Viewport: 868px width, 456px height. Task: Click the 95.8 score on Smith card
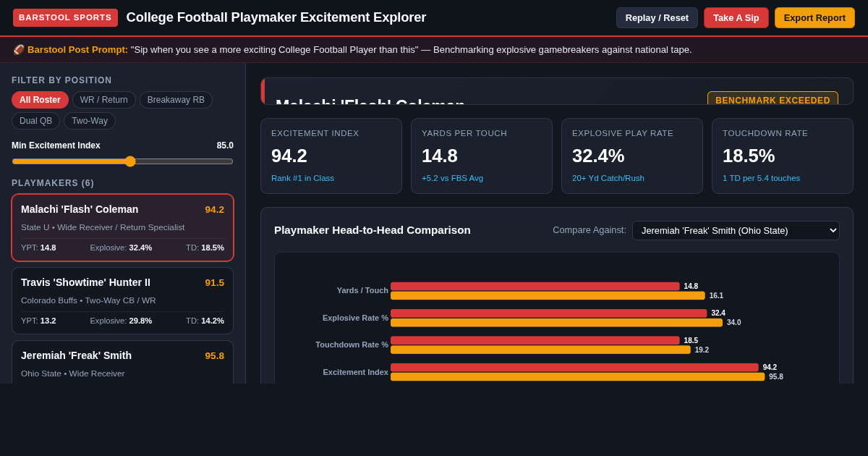click(x=214, y=355)
